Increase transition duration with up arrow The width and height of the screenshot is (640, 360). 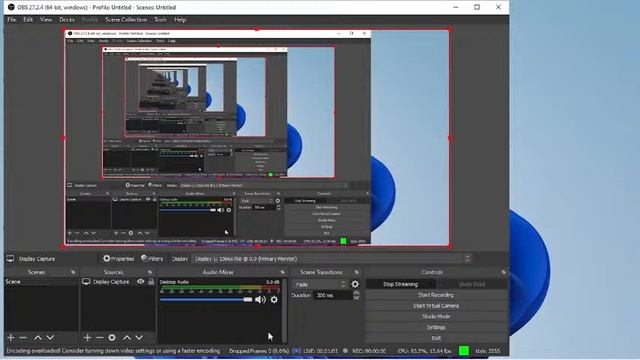[x=356, y=293]
